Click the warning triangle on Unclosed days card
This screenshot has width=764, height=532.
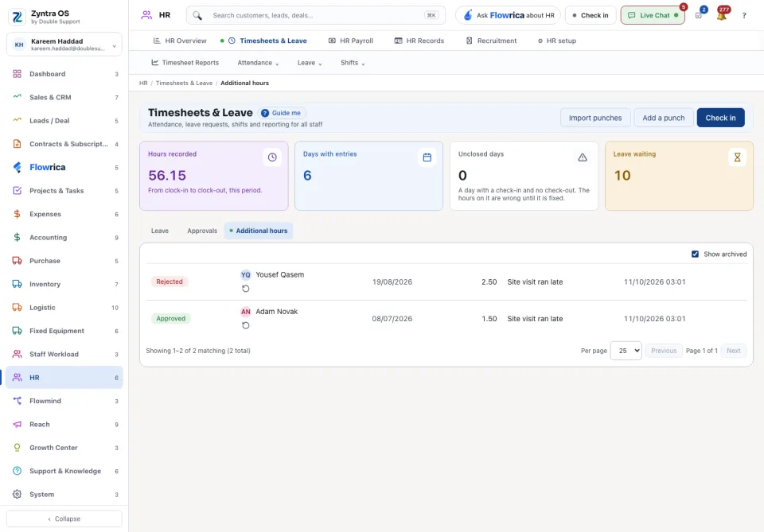tap(583, 157)
